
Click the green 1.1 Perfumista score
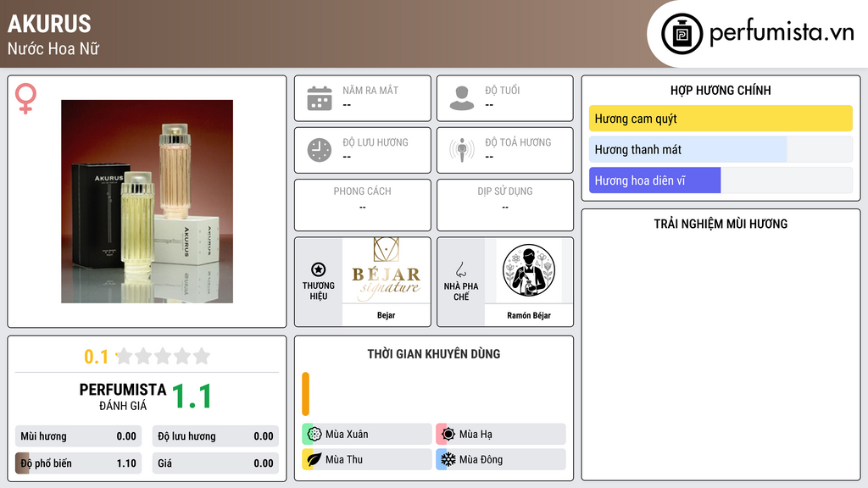pyautogui.click(x=192, y=396)
